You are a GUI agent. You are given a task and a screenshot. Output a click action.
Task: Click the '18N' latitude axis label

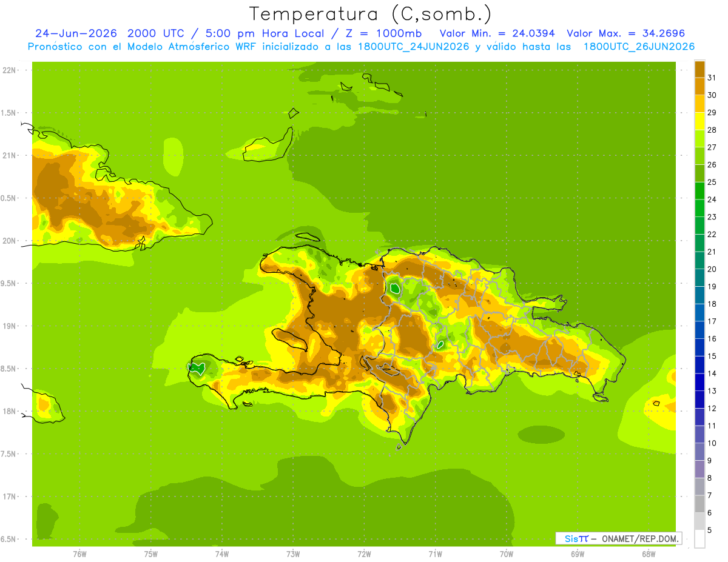coord(9,412)
